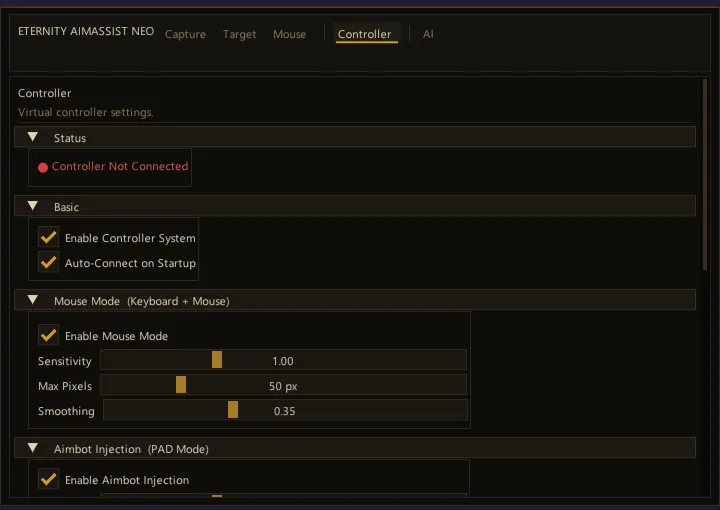The image size is (720, 510).
Task: Click the 1.00 Sensitivity value
Action: 283,361
